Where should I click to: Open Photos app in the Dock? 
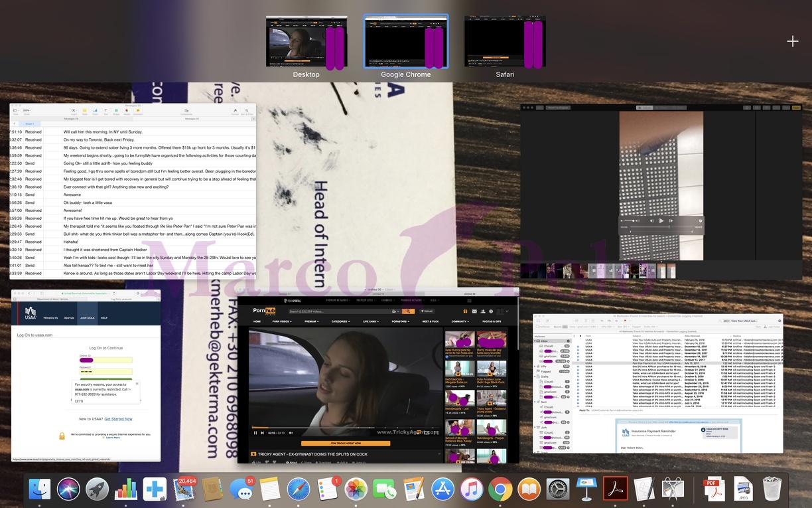pyautogui.click(x=356, y=490)
